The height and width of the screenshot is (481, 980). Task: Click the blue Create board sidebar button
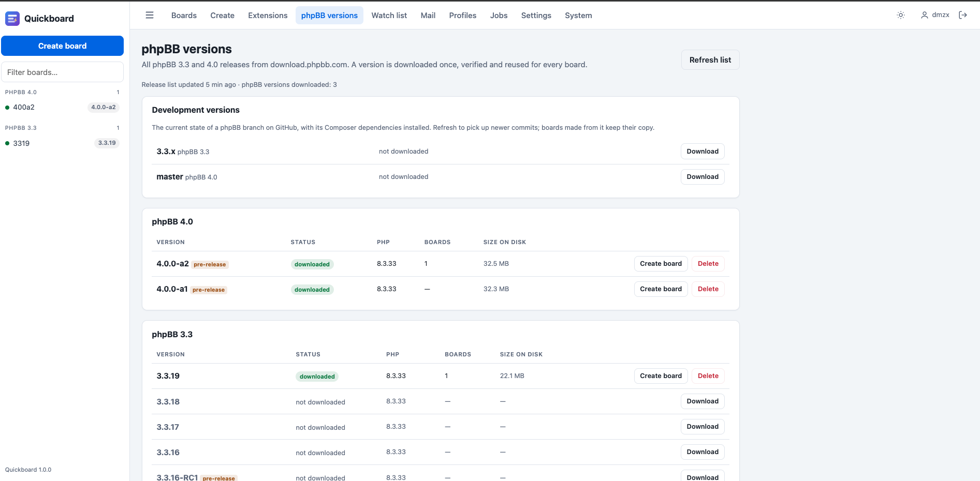(62, 46)
